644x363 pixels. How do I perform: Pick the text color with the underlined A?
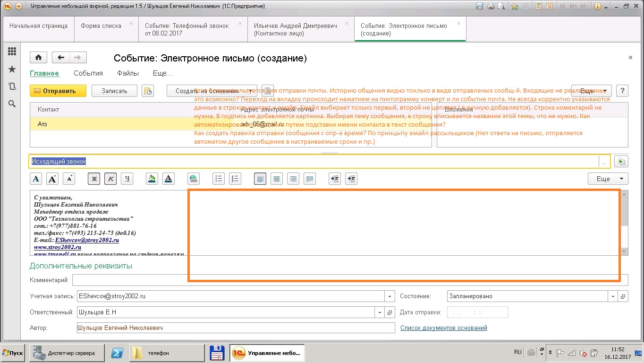click(168, 179)
